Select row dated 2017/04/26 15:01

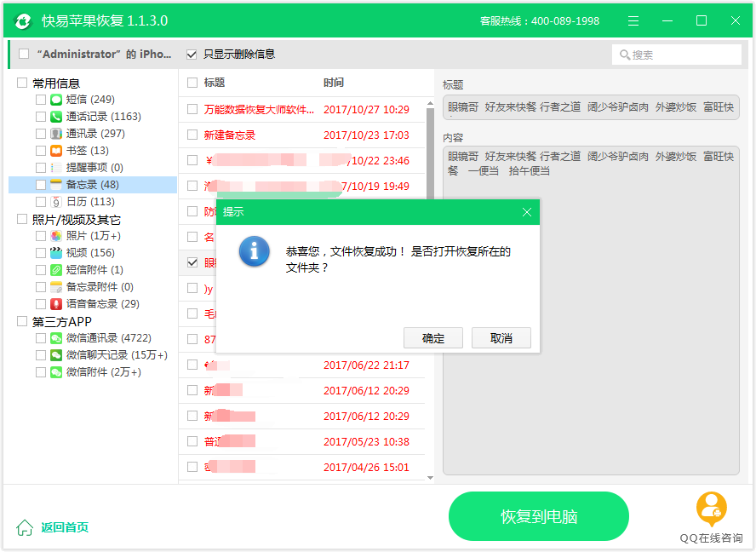(302, 467)
